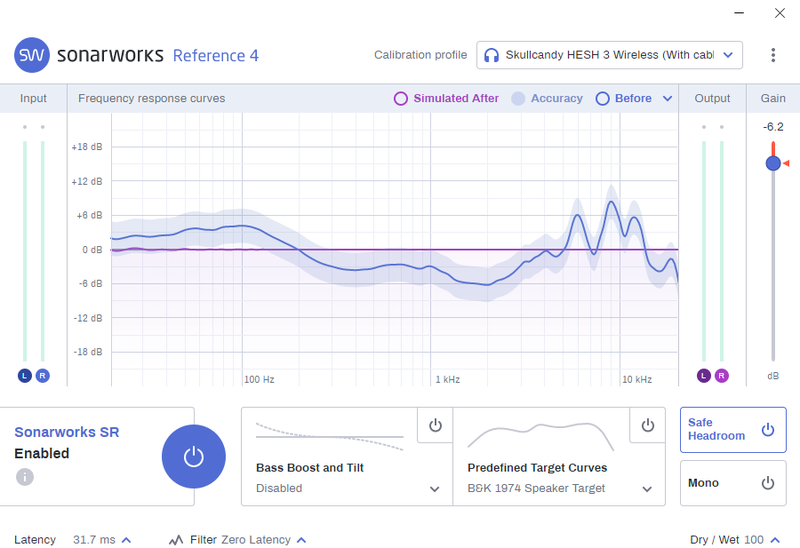
Task: Click the info icon under Sonarworks SR
Action: click(x=24, y=477)
